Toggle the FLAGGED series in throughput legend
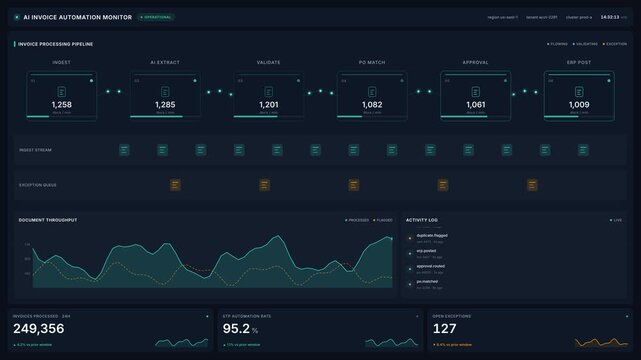The image size is (641, 360). pos(383,220)
